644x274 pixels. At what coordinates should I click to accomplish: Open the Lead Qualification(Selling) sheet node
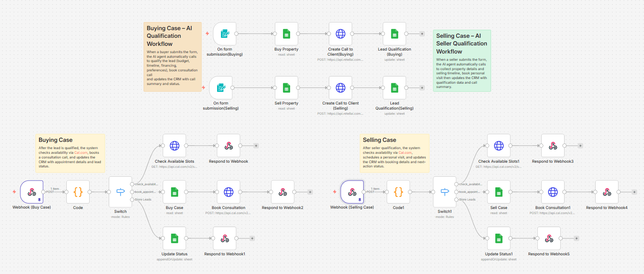(394, 88)
